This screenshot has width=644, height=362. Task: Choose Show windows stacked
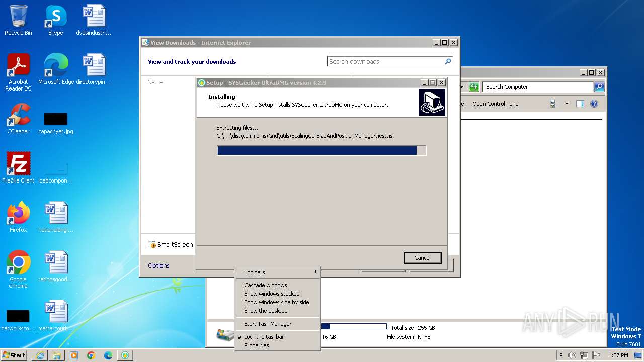(278, 294)
